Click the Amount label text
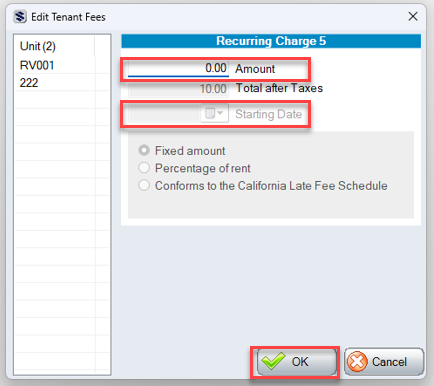This screenshot has height=386, width=434. coord(255,69)
